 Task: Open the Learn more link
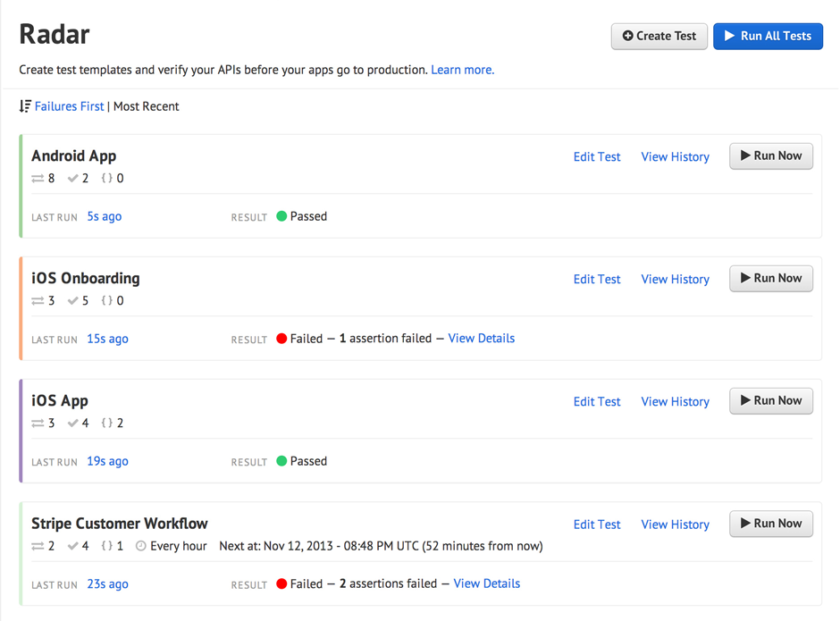click(x=462, y=70)
